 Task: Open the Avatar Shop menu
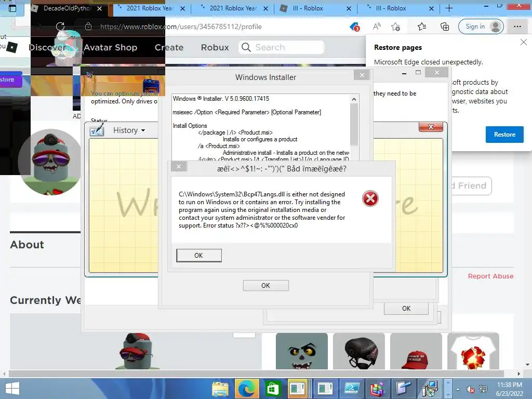point(110,47)
